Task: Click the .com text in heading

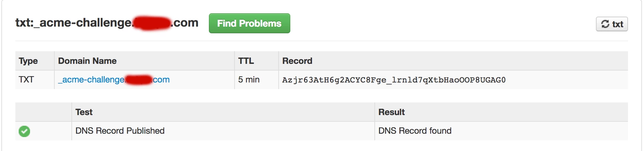Action: pos(185,23)
